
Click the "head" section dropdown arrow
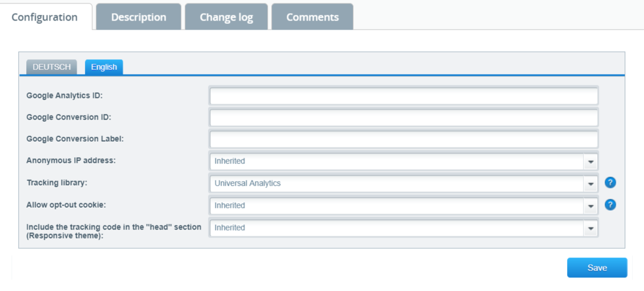[590, 228]
